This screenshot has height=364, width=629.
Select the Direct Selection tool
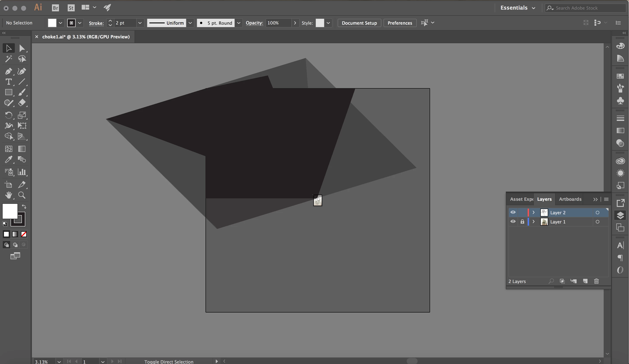click(x=22, y=48)
